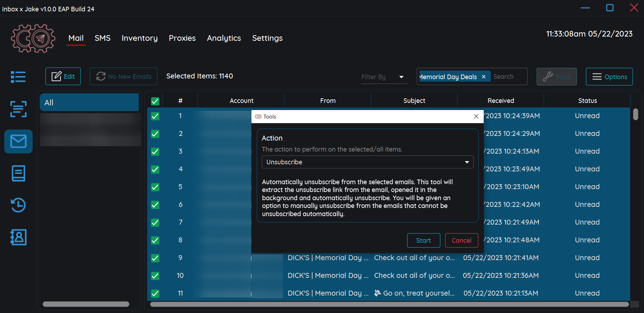Click the horizontal scrollbar under email list
Viewport: 644px width, 313px height.
click(389, 304)
